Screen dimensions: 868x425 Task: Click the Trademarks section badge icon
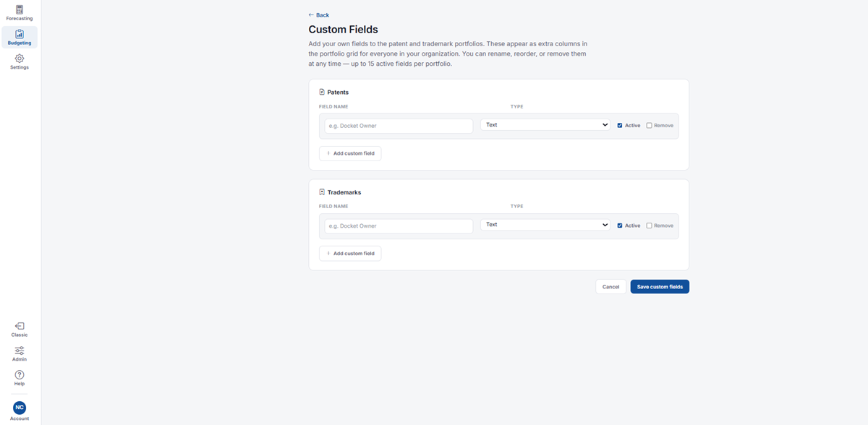322,192
